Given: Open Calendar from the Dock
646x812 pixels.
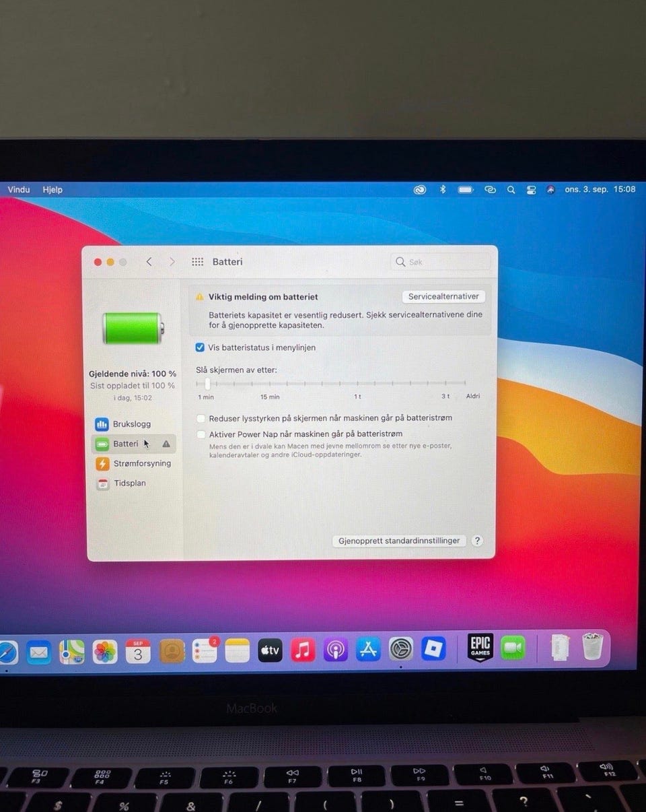Looking at the screenshot, I should (x=138, y=651).
